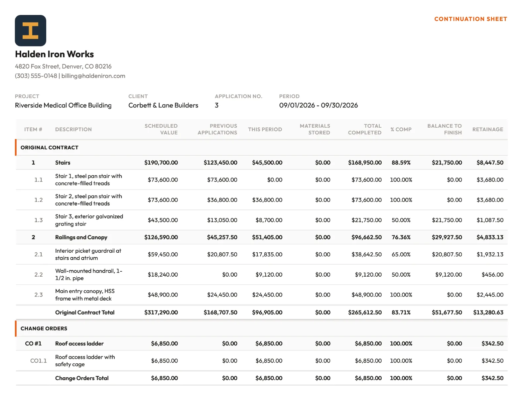Image resolution: width=532 pixels, height=400 pixels.
Task: Click the Stairs percent complete 88.59%
Action: tap(401, 163)
